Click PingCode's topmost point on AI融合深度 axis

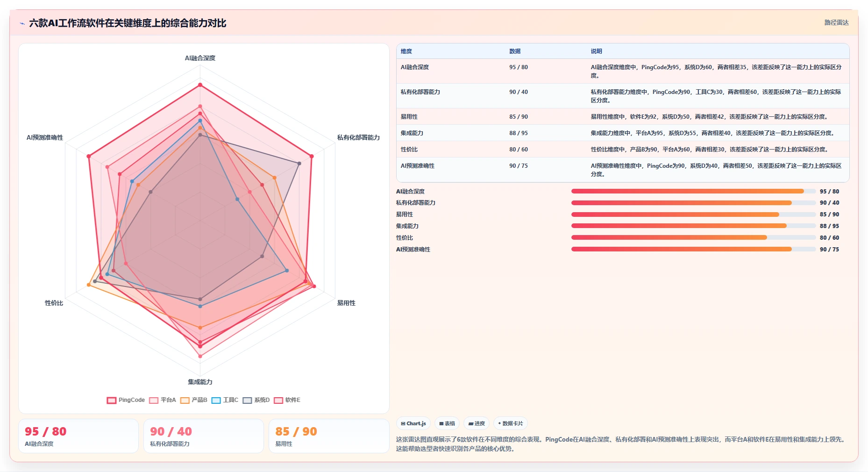point(200,85)
